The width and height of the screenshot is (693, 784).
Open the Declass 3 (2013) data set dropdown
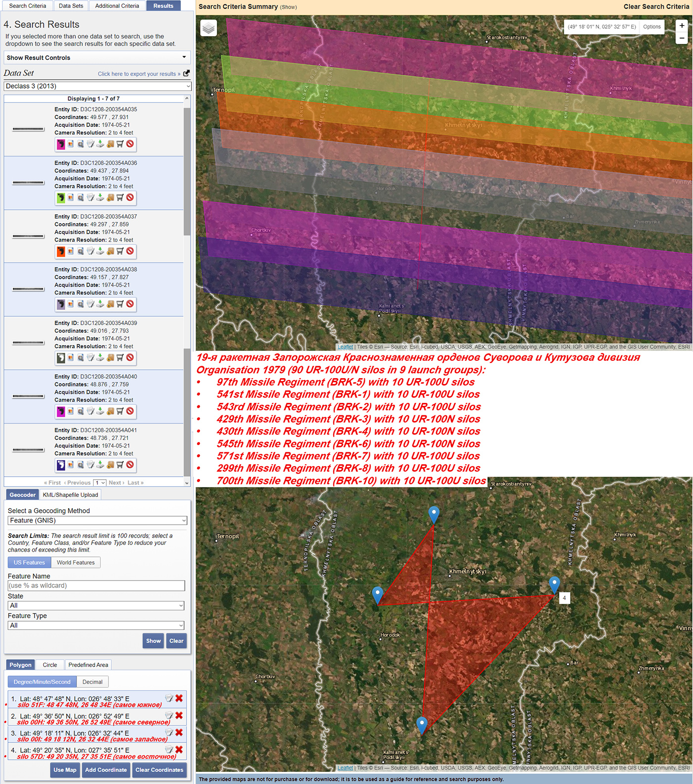[98, 86]
